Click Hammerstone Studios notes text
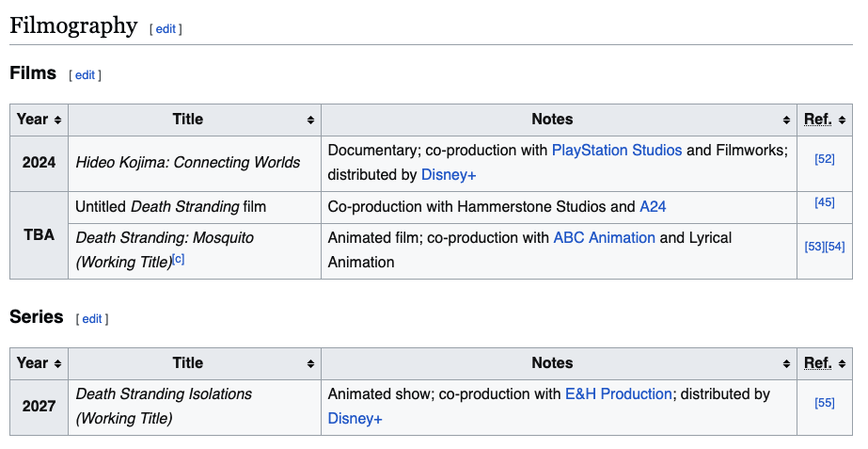The height and width of the screenshot is (449, 868). [531, 207]
